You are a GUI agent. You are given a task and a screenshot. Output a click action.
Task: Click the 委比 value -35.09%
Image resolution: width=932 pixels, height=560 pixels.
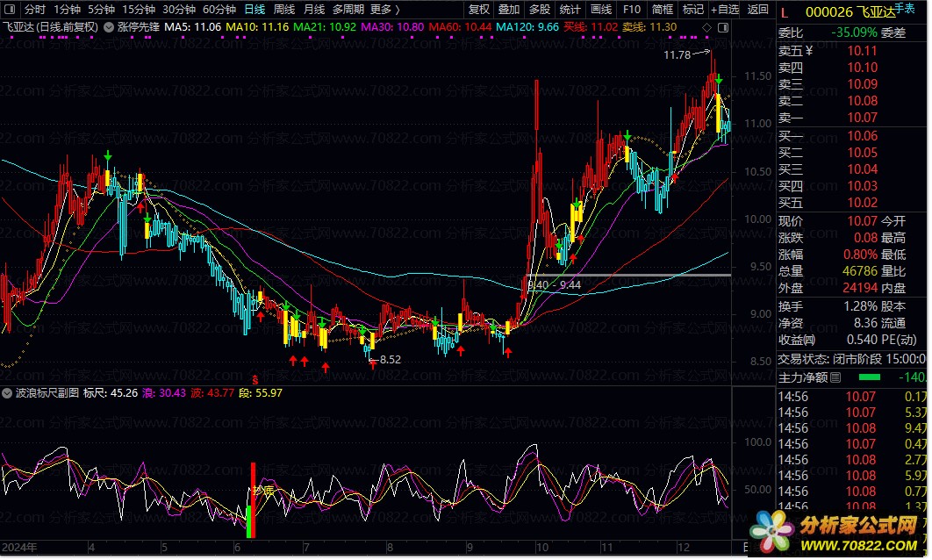(x=854, y=32)
